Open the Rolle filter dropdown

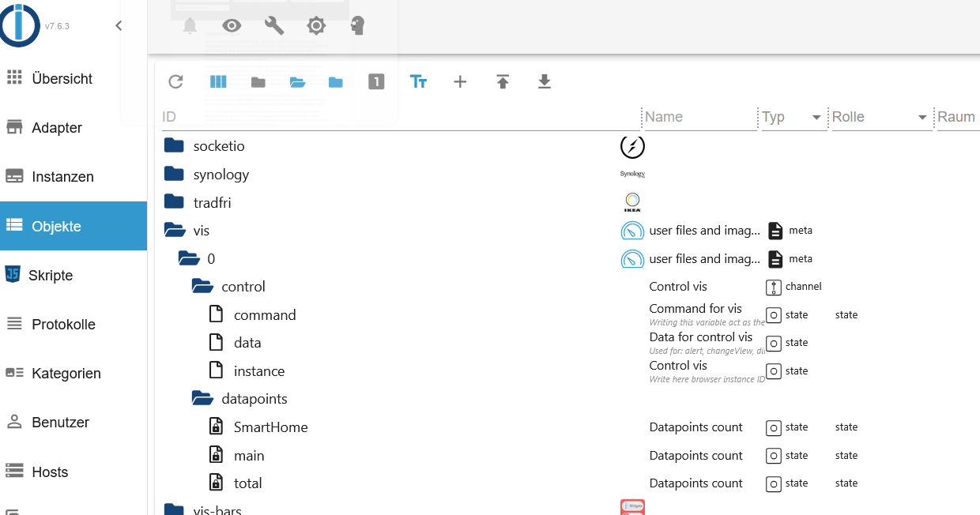pos(880,117)
